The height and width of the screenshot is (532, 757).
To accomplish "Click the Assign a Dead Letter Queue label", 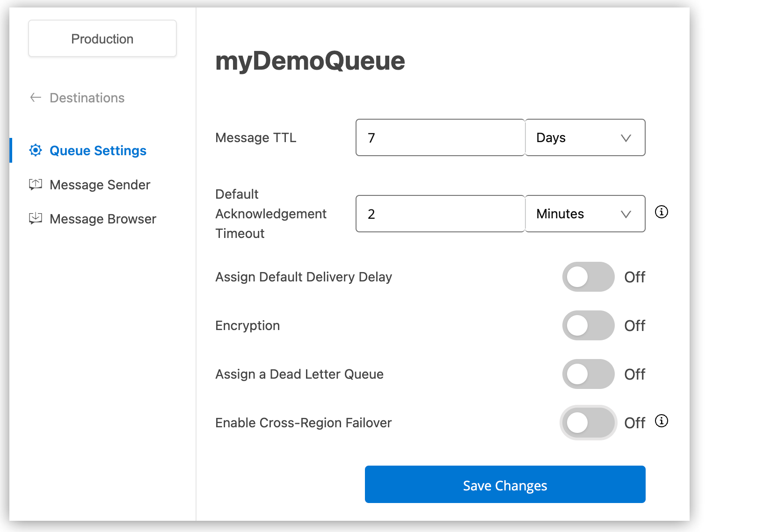I will pyautogui.click(x=299, y=374).
